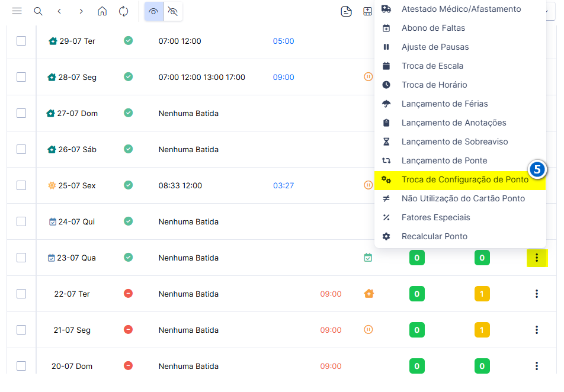This screenshot has width=564, height=392.
Task: Click punches 07:00 12:00 13:00 17:00
Action: [202, 77]
